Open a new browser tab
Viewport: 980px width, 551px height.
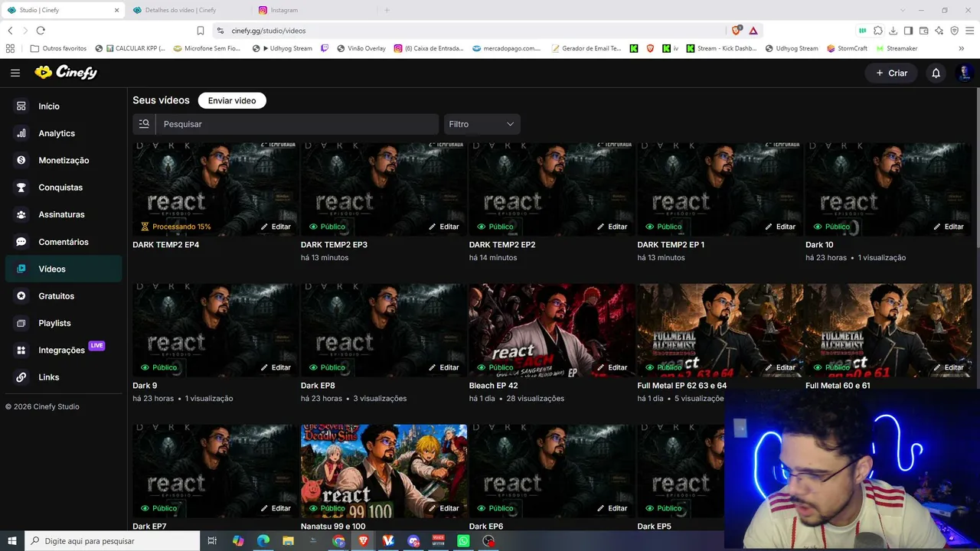(x=387, y=10)
